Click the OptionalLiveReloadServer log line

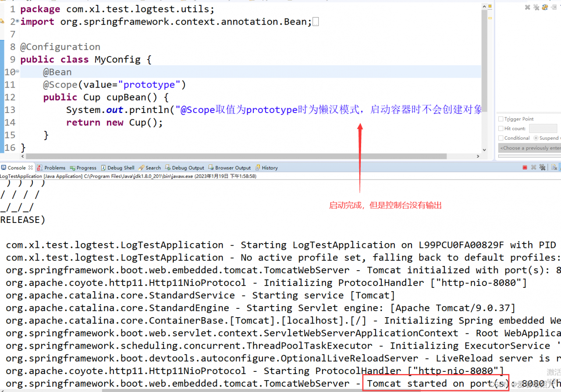coord(283,359)
